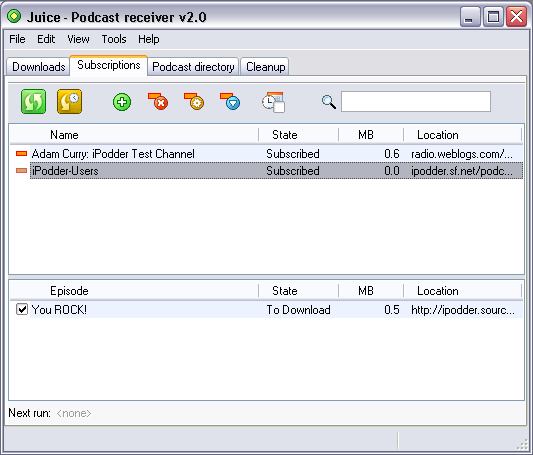Open feed properties with the gear icon
The height and width of the screenshot is (455, 533).
[x=194, y=102]
